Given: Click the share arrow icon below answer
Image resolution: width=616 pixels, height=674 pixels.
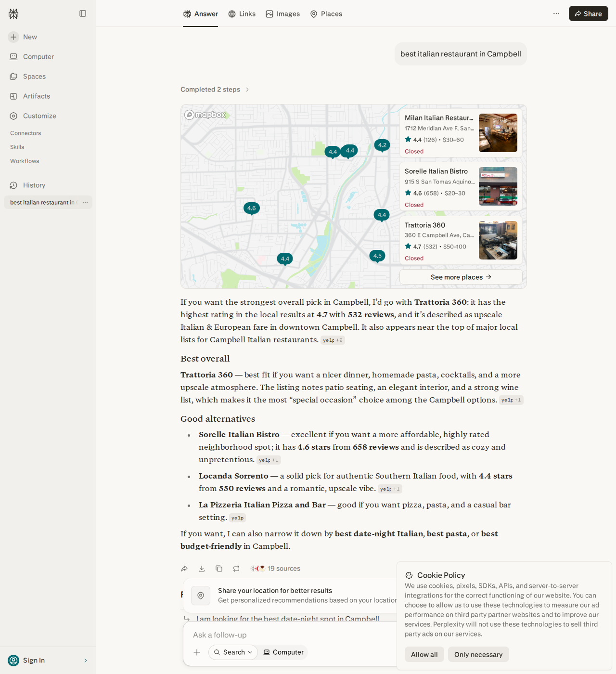Looking at the screenshot, I should [184, 569].
